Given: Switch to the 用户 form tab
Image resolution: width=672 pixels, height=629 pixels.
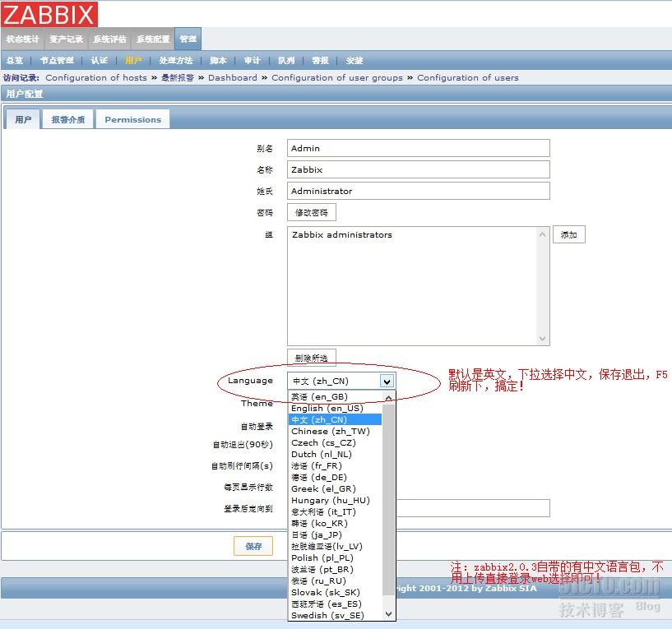Looking at the screenshot, I should pos(23,119).
